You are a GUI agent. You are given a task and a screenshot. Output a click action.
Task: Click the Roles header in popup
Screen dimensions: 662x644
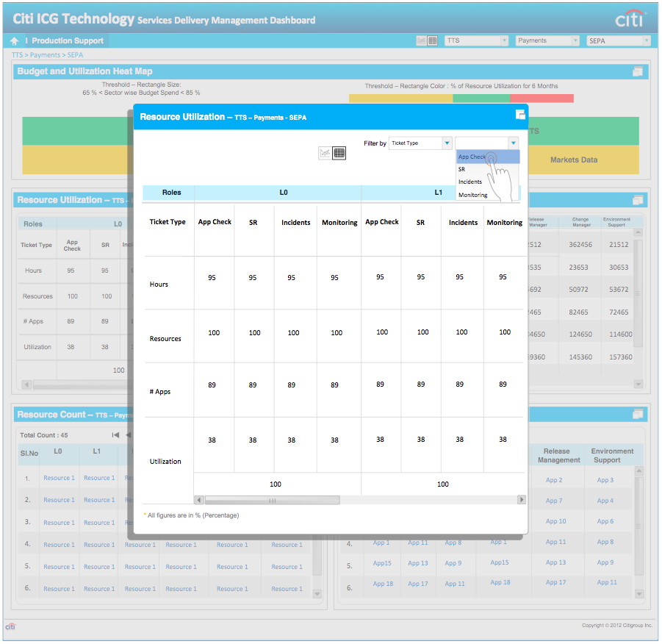[171, 193]
